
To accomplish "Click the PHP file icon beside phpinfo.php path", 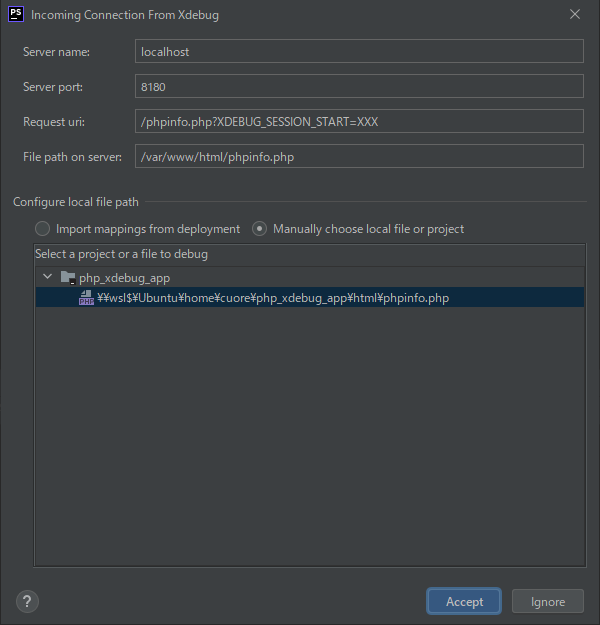I will point(86,298).
